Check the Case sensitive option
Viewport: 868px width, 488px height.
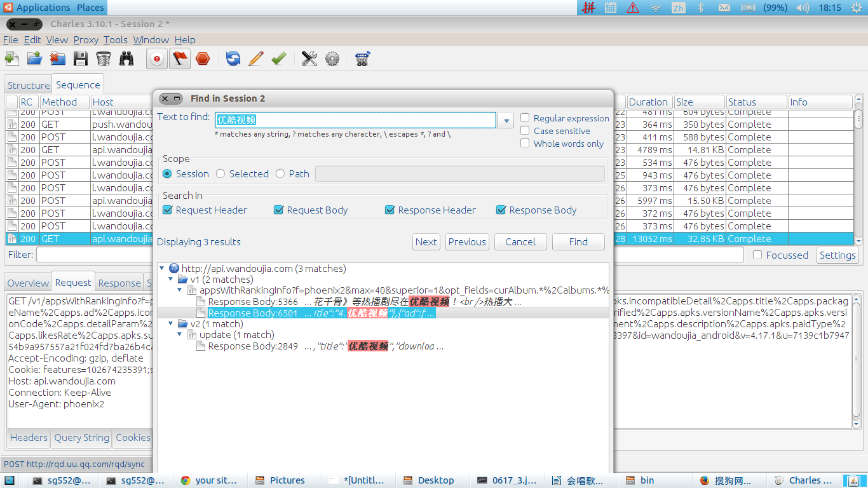(525, 130)
